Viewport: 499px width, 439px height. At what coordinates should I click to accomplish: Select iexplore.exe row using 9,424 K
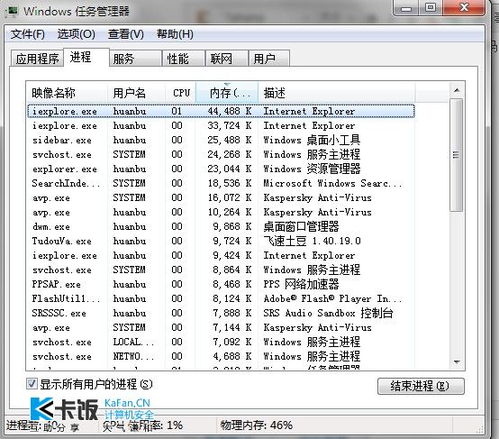[x=221, y=255]
